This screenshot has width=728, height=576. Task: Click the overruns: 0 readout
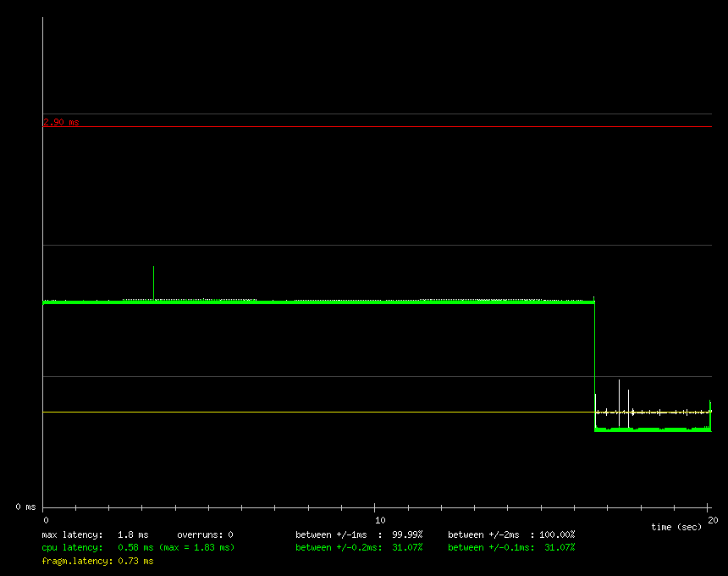pyautogui.click(x=205, y=534)
